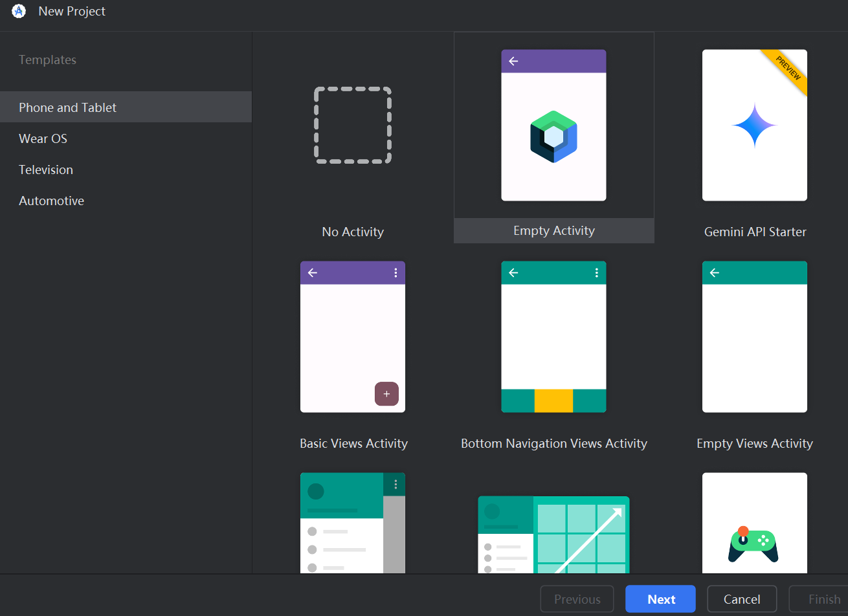848x616 pixels.
Task: Select the Phone and Tablet category
Action: tap(126, 107)
